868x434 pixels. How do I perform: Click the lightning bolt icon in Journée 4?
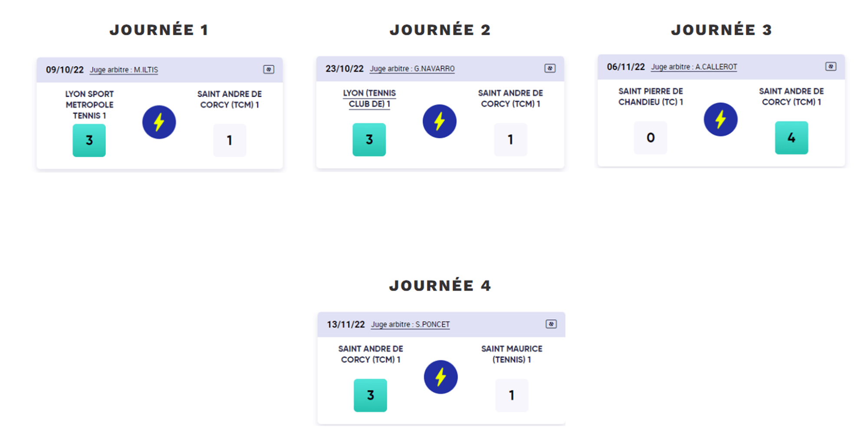[441, 377]
